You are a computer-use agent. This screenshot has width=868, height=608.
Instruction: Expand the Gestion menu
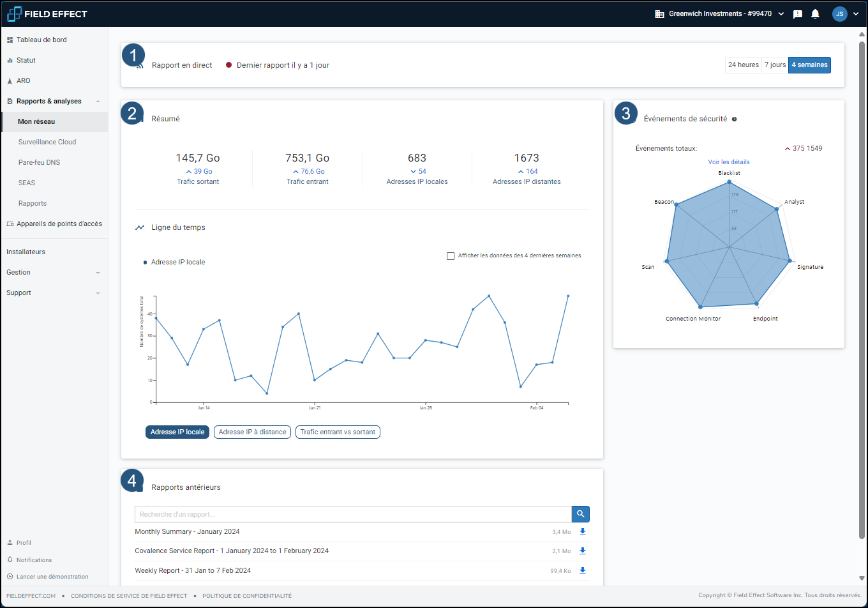point(98,273)
